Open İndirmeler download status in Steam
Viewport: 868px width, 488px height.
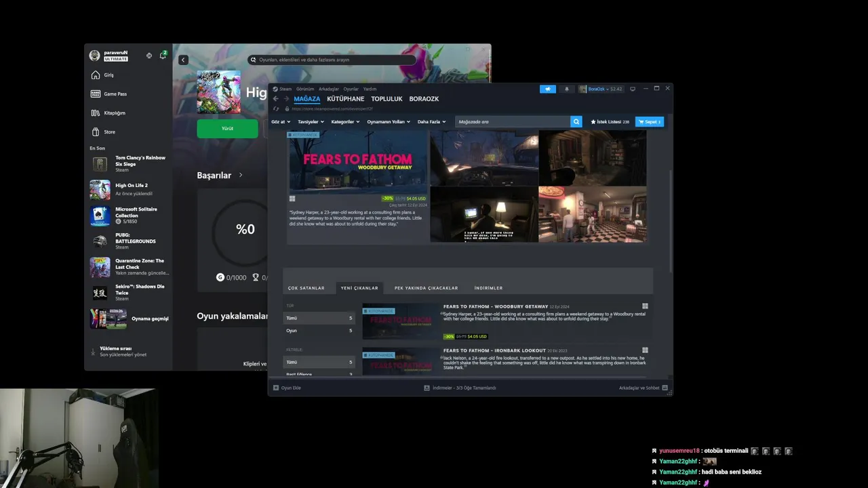[460, 388]
